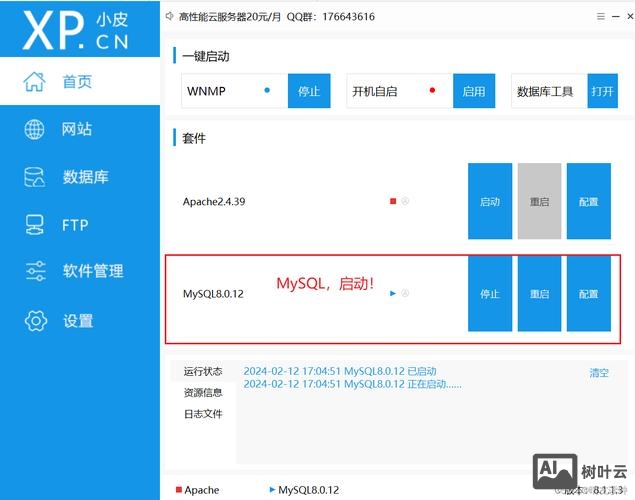Enable 开机自启 with the 启用 button

tap(474, 91)
